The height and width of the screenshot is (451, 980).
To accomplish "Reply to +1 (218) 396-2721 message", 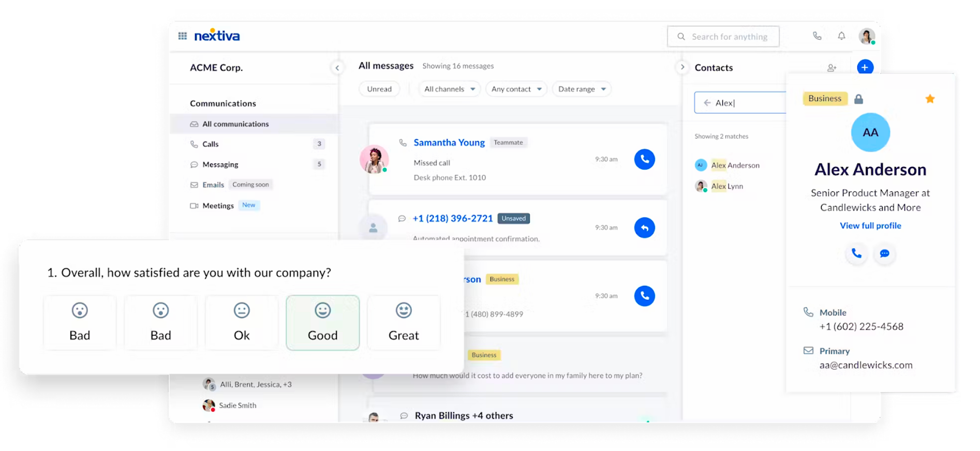I will click(x=644, y=228).
